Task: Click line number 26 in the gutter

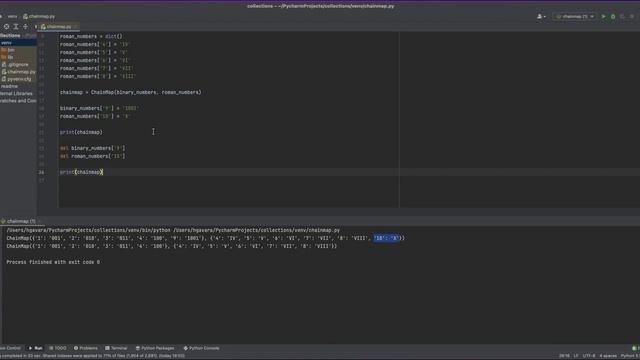Action: (x=41, y=172)
